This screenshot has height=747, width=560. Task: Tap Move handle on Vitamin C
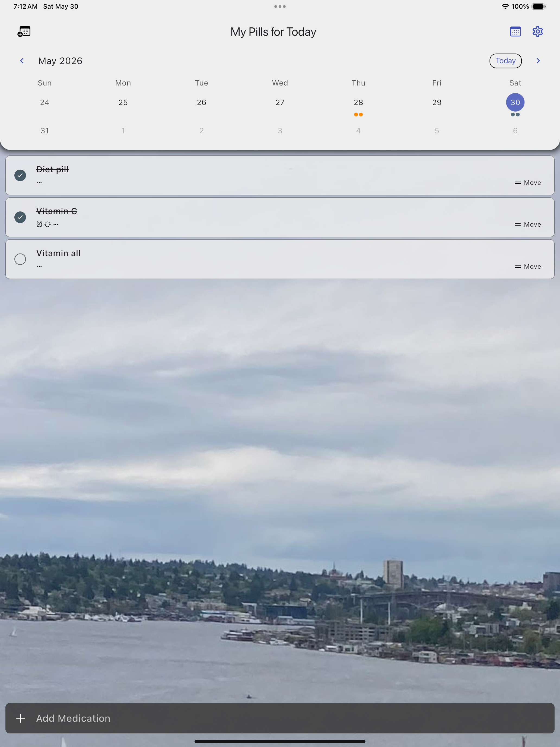[528, 224]
